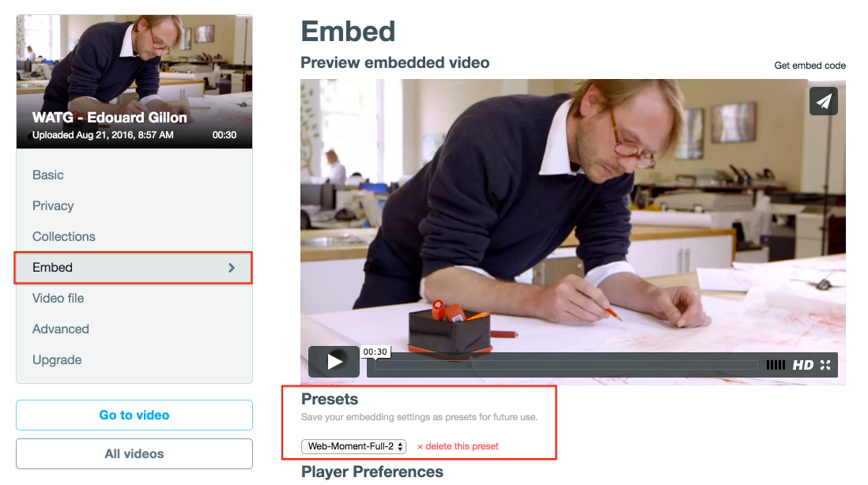
Task: Click the Go to video button
Action: tap(134, 415)
